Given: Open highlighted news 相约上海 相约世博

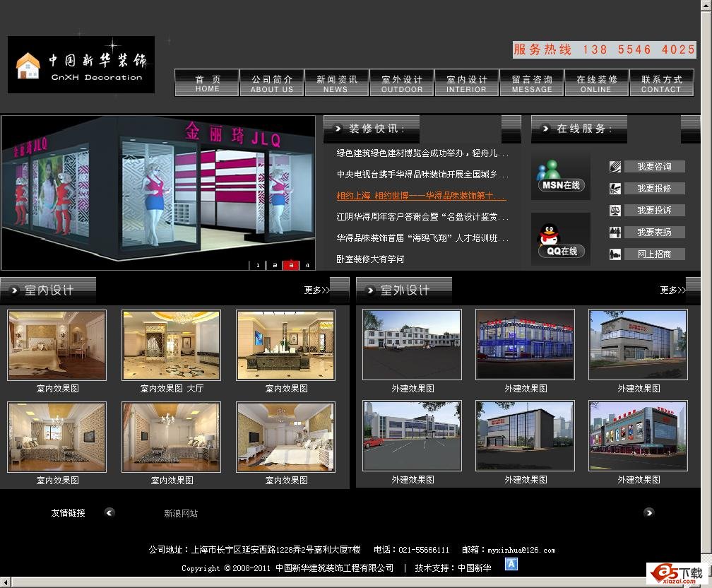Looking at the screenshot, I should [x=421, y=196].
